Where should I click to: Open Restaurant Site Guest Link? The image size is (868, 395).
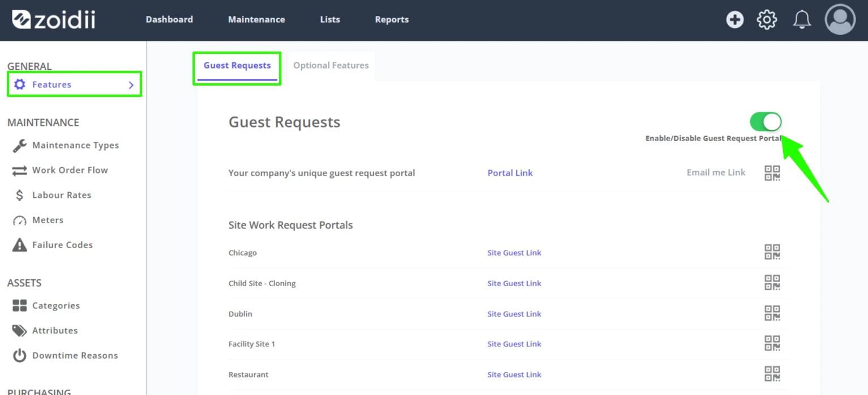pyautogui.click(x=514, y=375)
